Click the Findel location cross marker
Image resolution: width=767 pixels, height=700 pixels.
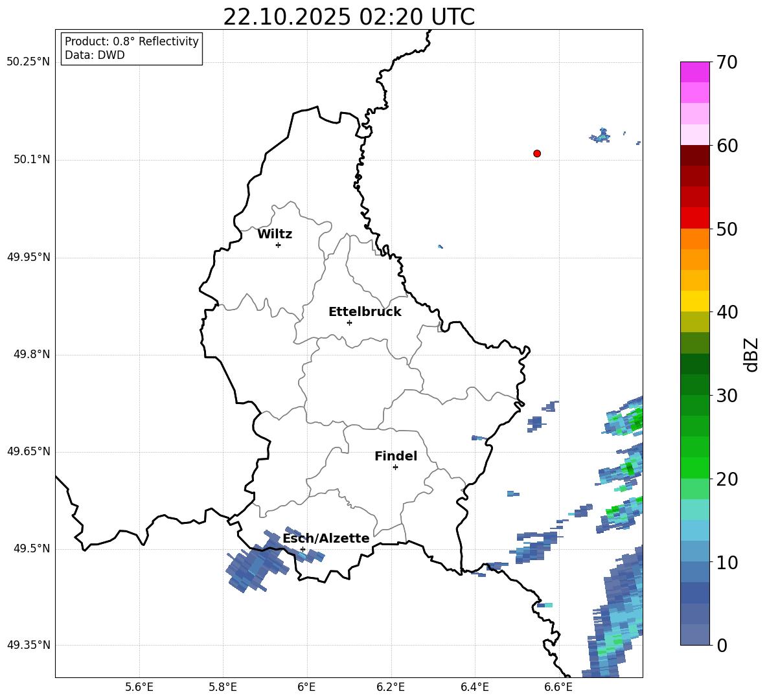[x=395, y=468]
